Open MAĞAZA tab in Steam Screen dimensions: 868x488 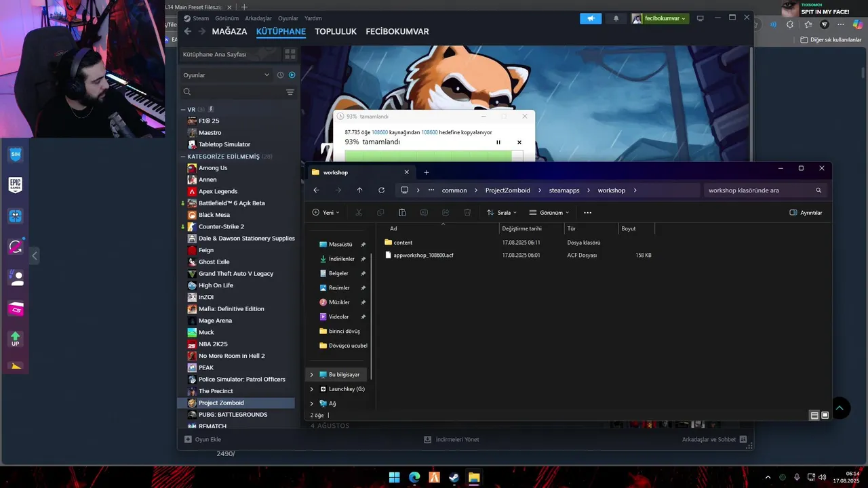[x=229, y=31]
